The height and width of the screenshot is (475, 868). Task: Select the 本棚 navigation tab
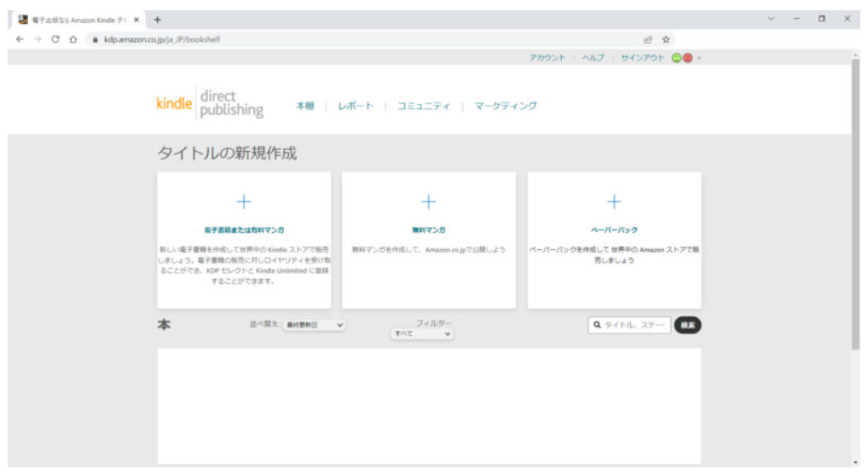coord(305,106)
